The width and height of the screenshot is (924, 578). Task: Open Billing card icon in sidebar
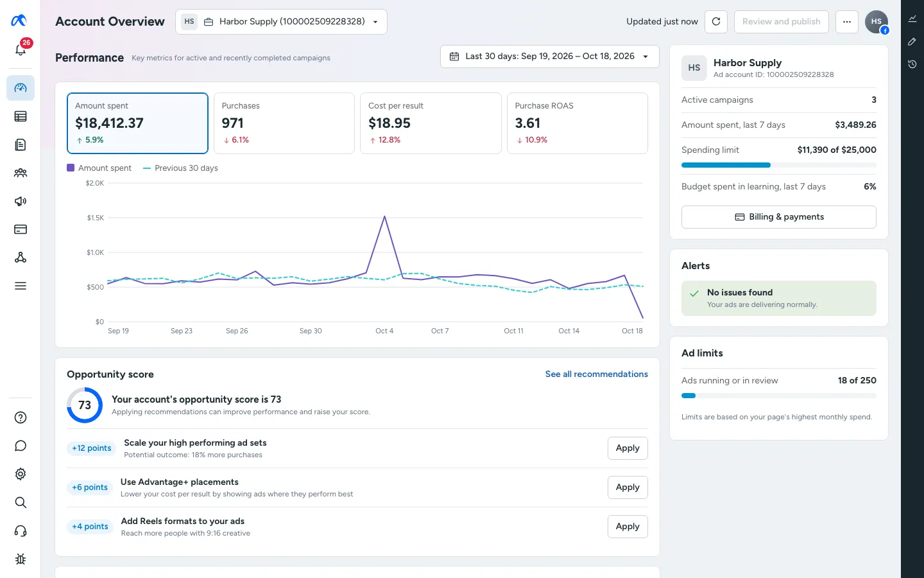click(21, 229)
